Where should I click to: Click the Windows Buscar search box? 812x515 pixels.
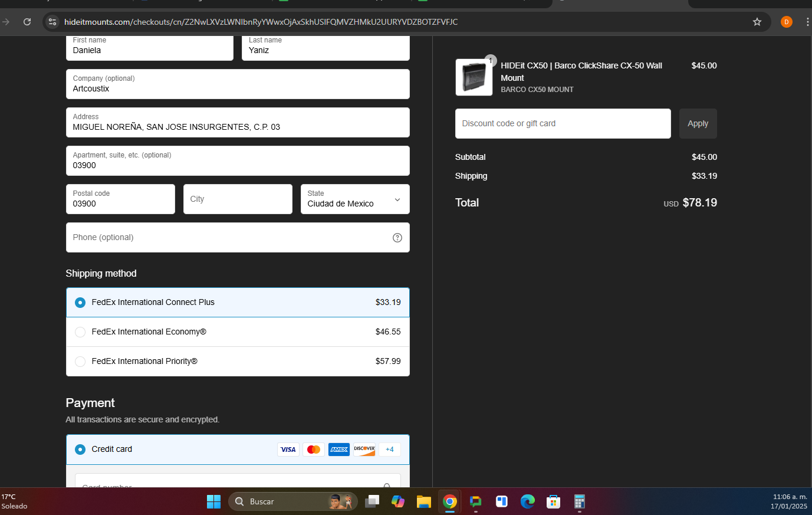pyautogui.click(x=293, y=501)
